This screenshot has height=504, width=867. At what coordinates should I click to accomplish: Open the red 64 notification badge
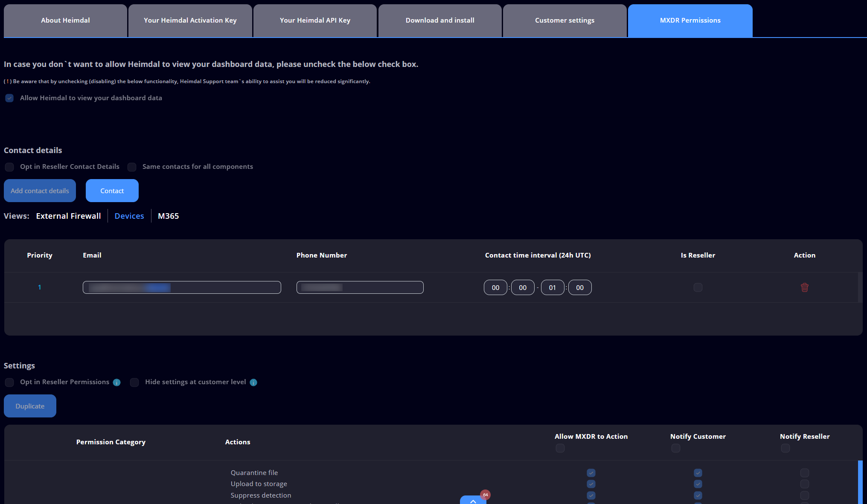tap(485, 495)
